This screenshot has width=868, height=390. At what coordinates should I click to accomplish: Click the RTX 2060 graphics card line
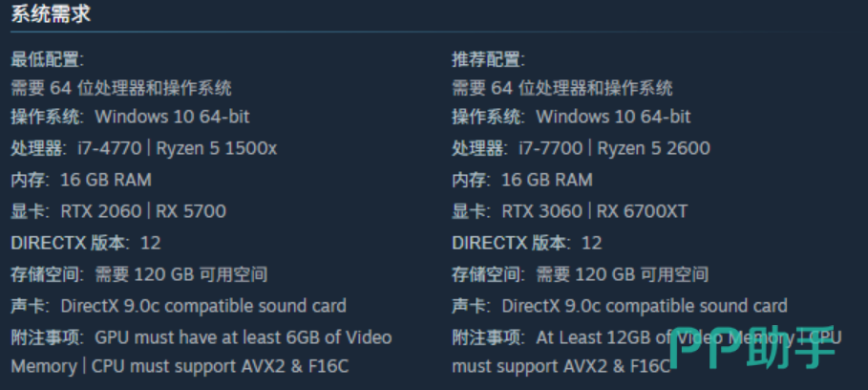click(x=118, y=211)
